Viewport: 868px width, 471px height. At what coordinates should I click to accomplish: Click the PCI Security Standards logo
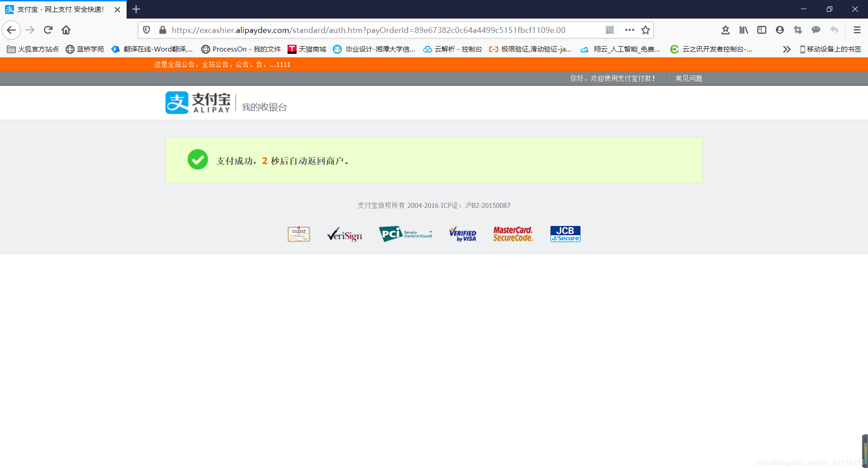click(x=406, y=234)
